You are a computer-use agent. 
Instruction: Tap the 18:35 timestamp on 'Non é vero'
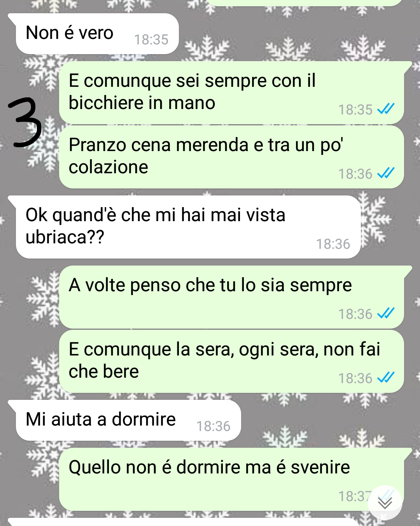[x=151, y=40]
